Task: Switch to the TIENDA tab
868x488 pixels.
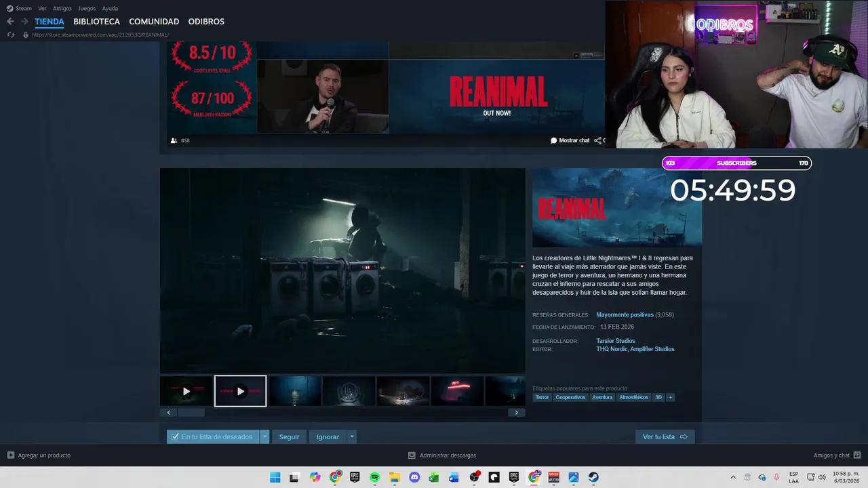Action: (50, 22)
